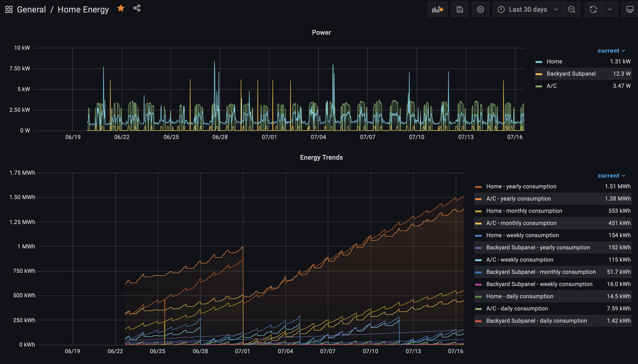The image size is (638, 364).
Task: Click the 154 kWh weekly value
Action: 619,236
